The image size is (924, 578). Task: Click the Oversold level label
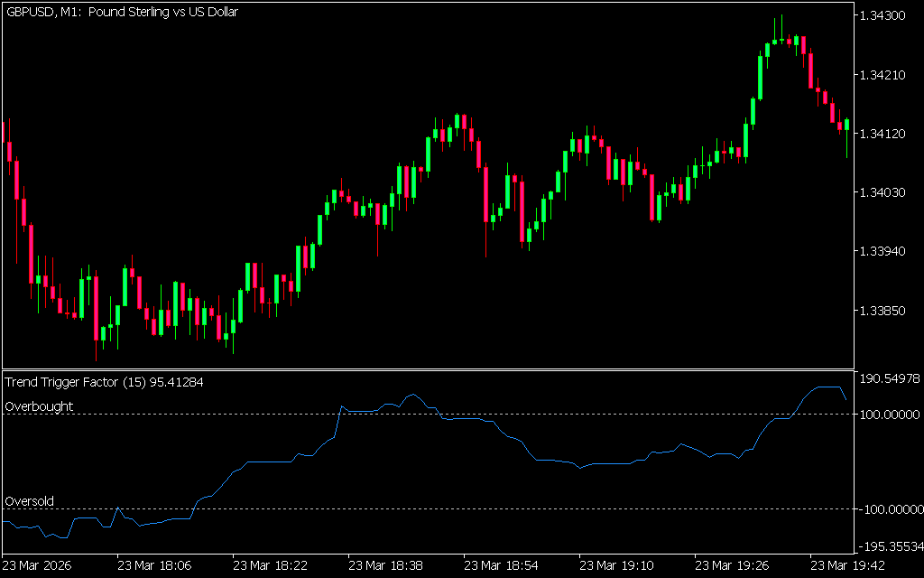30,501
